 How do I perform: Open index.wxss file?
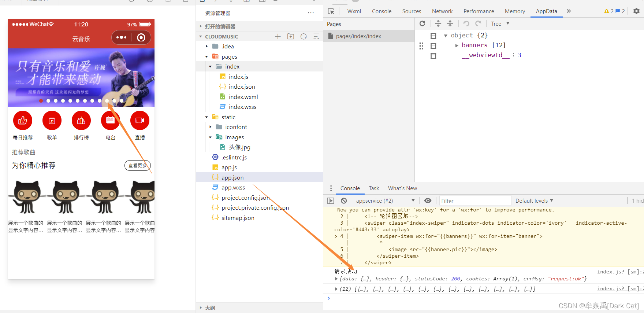point(242,107)
